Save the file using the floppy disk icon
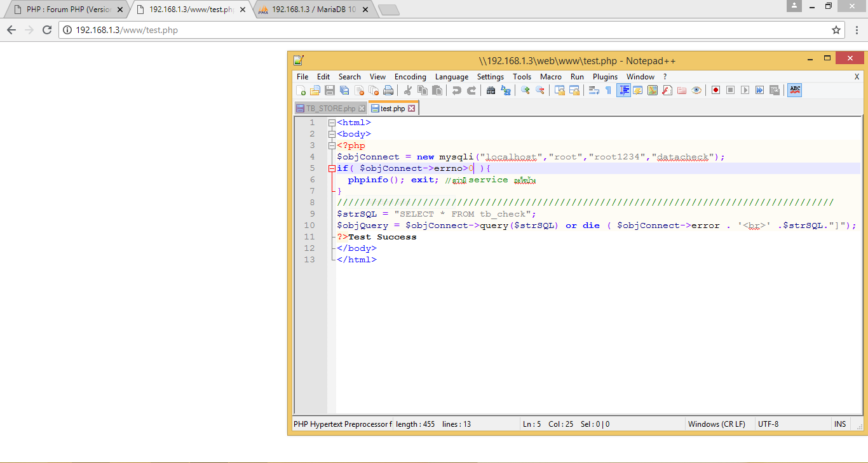This screenshot has width=868, height=463. point(330,90)
